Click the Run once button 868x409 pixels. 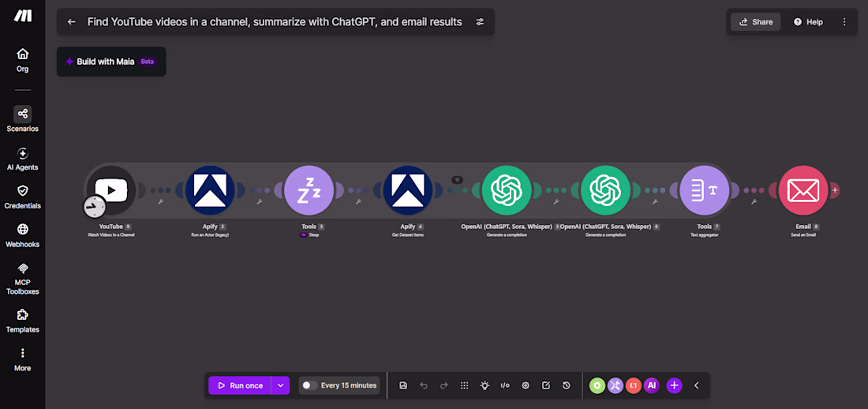click(x=240, y=385)
